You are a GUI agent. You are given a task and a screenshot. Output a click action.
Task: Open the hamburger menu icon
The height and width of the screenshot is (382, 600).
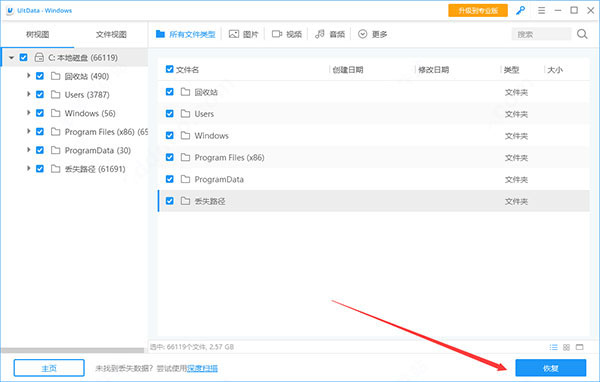coord(541,11)
